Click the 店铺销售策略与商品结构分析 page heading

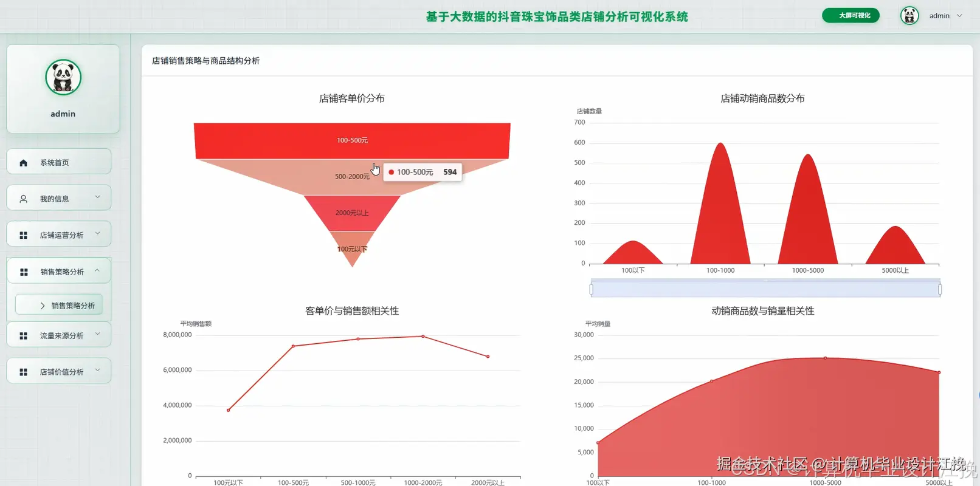205,61
